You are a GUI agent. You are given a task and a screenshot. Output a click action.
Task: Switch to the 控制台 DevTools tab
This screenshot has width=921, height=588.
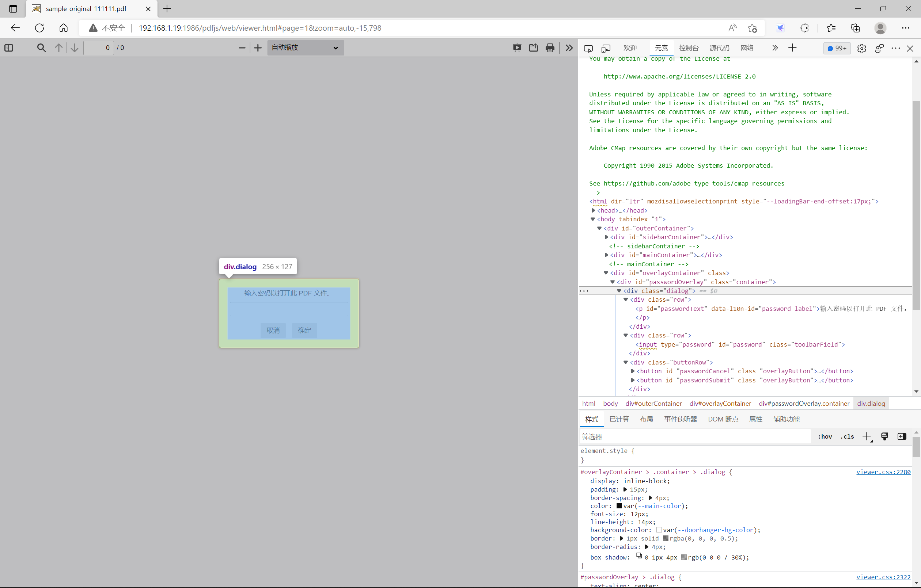coord(689,48)
